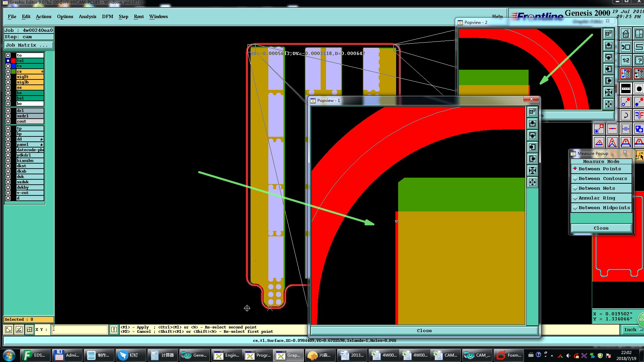644x362 pixels.
Task: Click Popview-2 pan right icon
Action: 608,81
